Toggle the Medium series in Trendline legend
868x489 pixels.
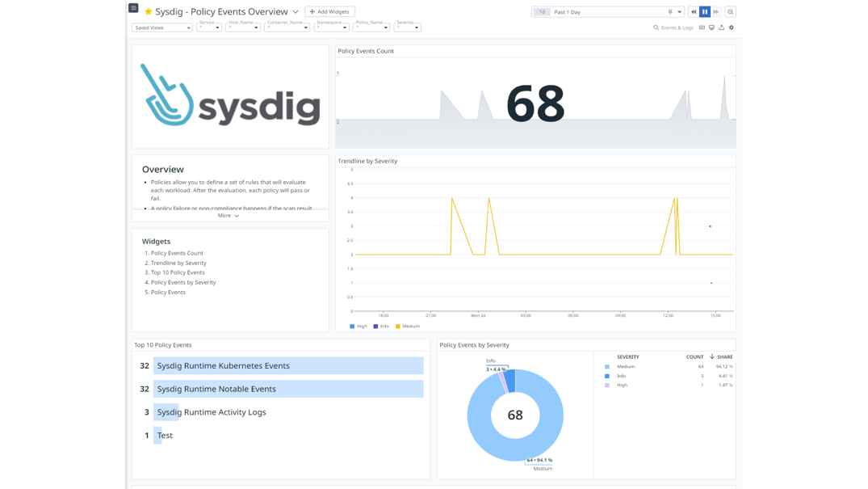(x=406, y=326)
